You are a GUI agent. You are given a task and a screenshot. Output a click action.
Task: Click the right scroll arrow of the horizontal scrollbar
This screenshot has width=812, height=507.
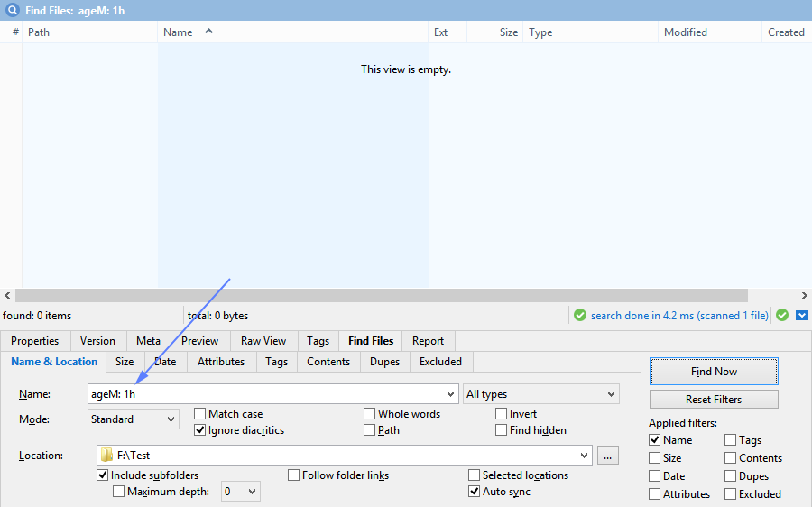click(805, 296)
